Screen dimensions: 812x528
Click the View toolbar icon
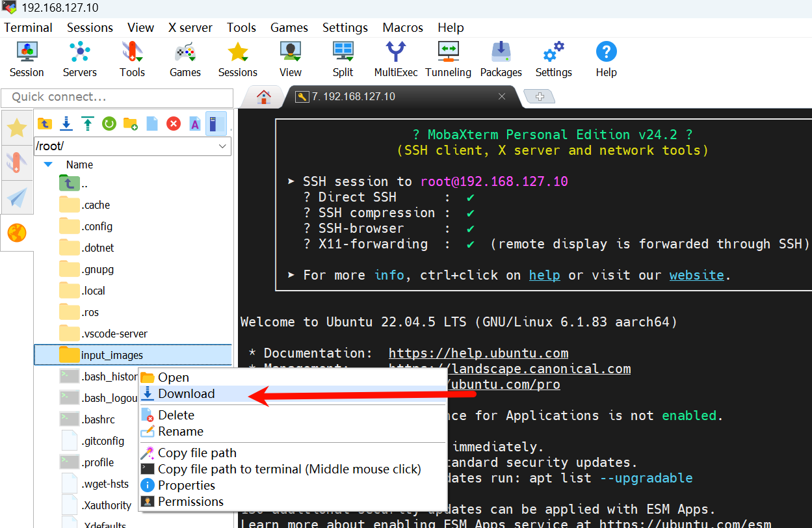291,59
